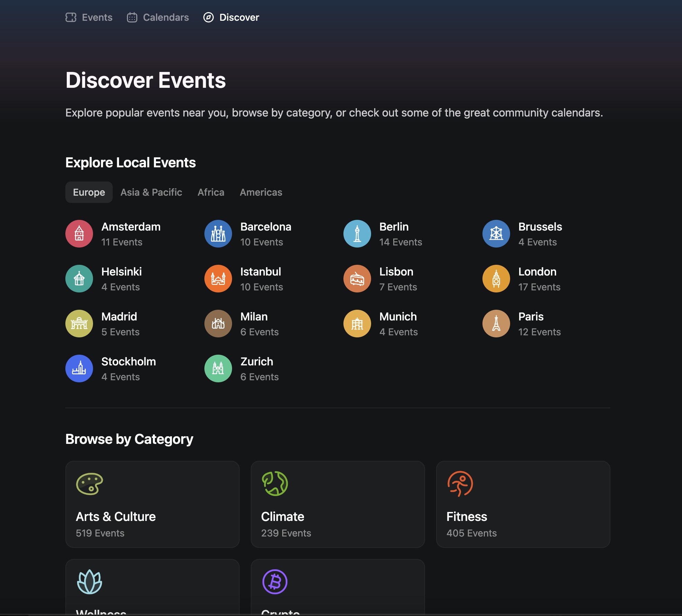This screenshot has height=616, width=682.
Task: Select the Africa region tab
Action: click(211, 192)
